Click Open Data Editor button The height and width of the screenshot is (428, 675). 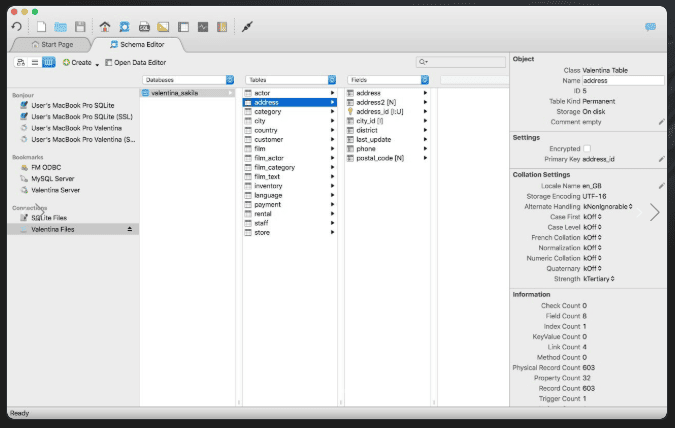136,62
